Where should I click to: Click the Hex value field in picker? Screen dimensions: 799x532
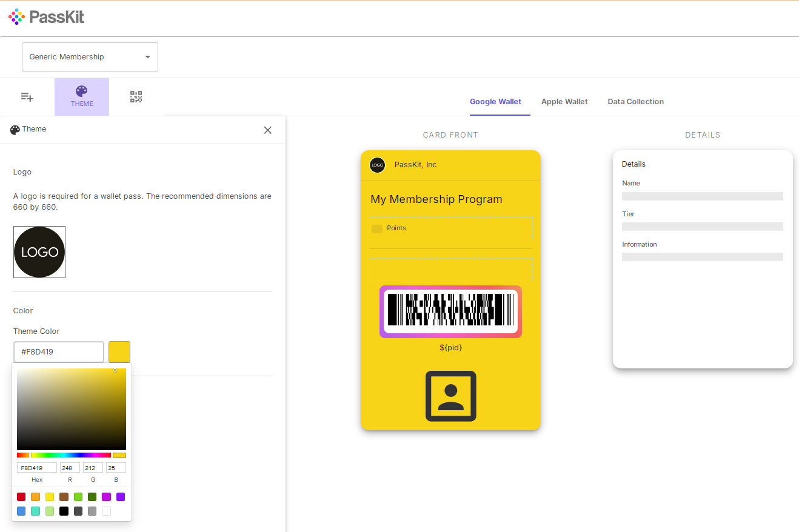tap(37, 468)
